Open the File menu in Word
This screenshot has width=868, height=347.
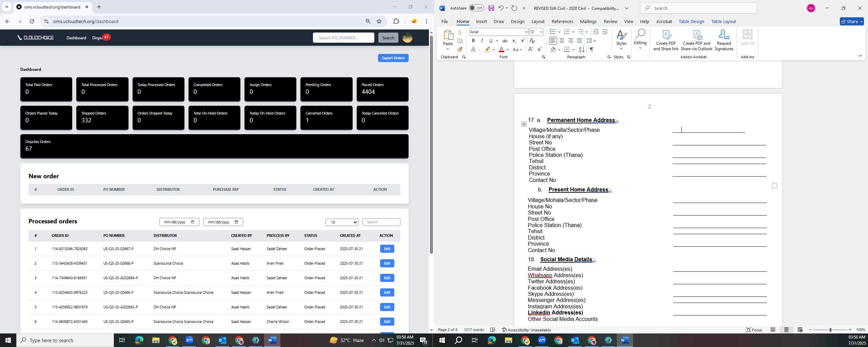(x=445, y=21)
